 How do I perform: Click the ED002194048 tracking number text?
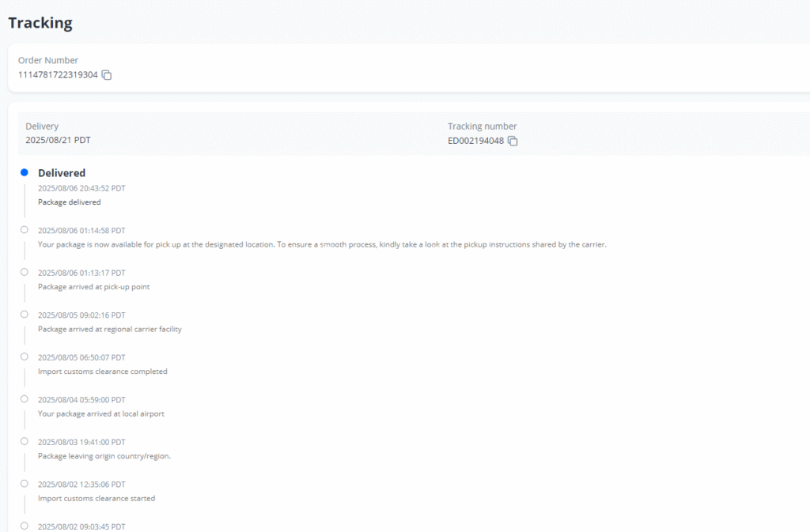[x=475, y=141]
